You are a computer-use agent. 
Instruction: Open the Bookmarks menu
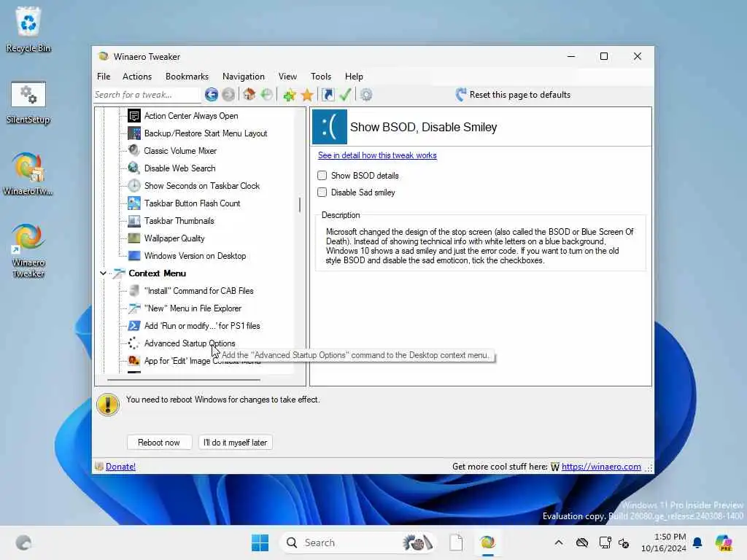point(187,76)
